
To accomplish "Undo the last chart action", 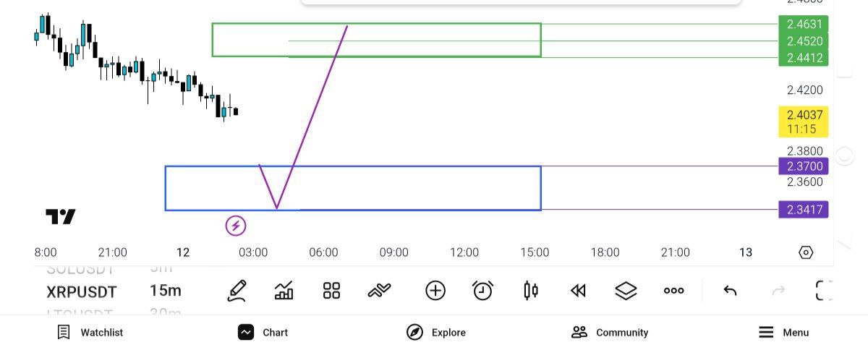I will [x=730, y=291].
